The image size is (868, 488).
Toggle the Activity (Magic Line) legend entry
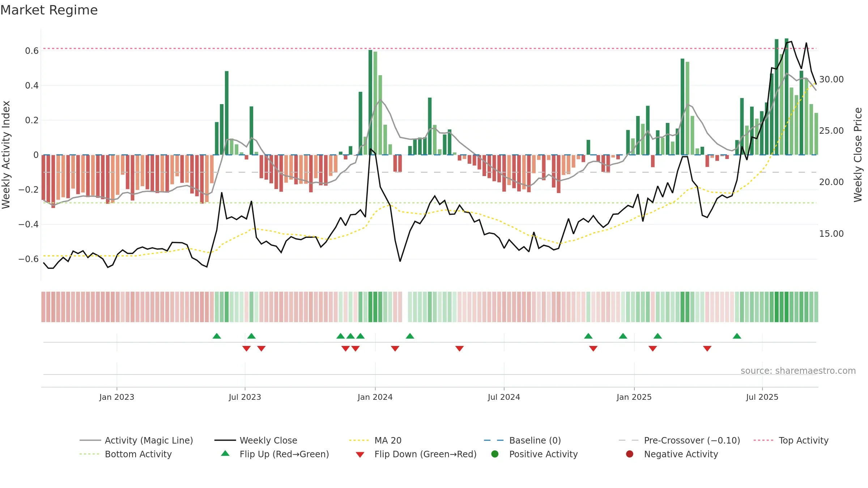pyautogui.click(x=136, y=440)
